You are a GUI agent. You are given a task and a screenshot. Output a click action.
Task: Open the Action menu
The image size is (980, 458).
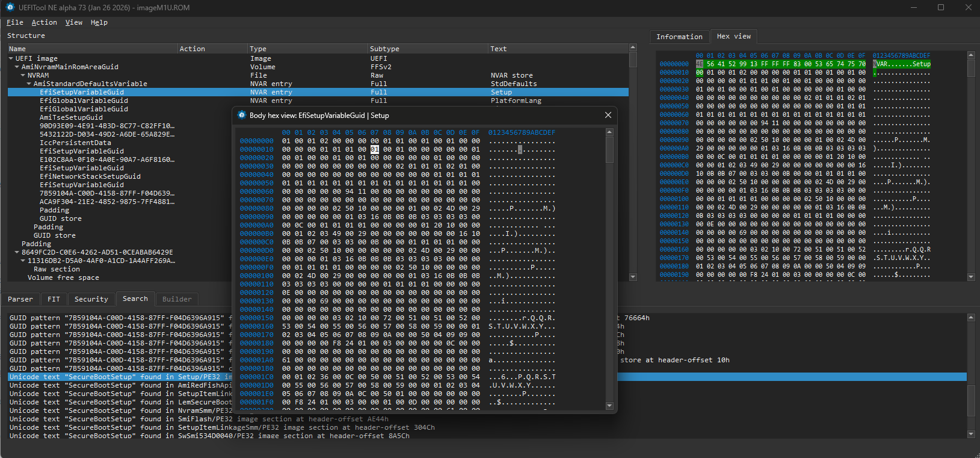click(44, 22)
